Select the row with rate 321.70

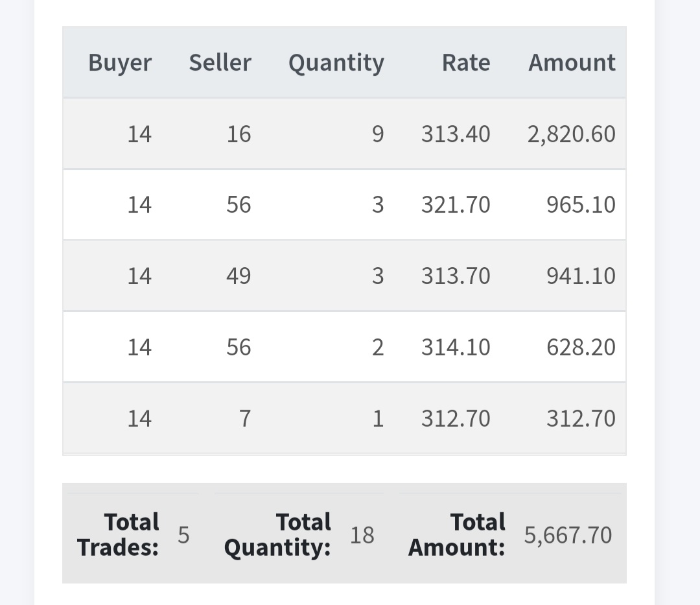(344, 205)
